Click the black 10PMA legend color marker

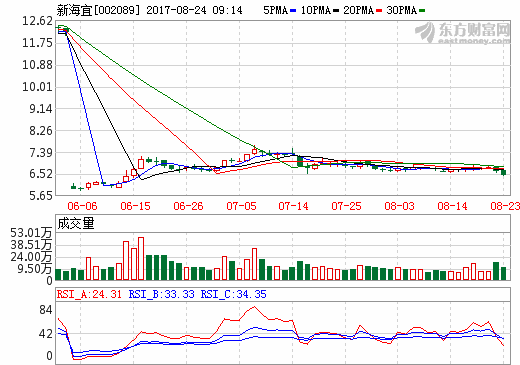point(336,11)
